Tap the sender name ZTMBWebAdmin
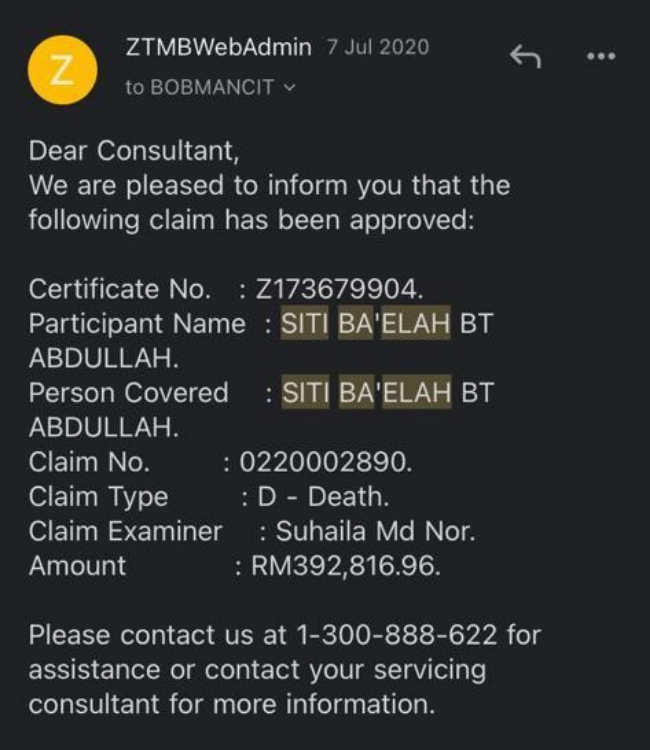Screen dimensions: 650x750 pyautogui.click(x=219, y=47)
